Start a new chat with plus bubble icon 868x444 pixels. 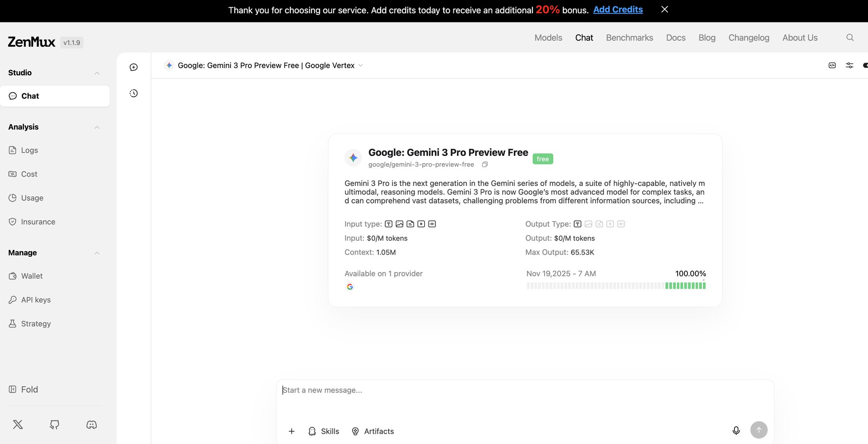coord(134,67)
